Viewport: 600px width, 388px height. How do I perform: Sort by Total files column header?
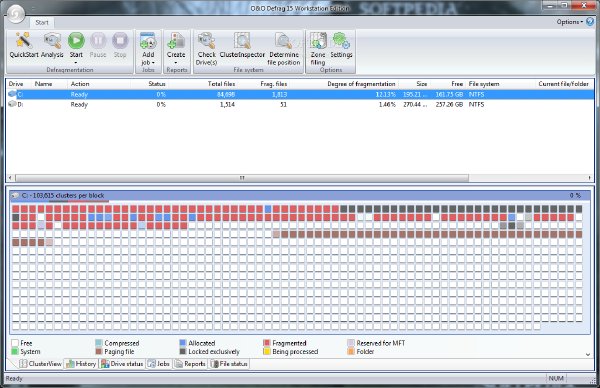[x=221, y=84]
